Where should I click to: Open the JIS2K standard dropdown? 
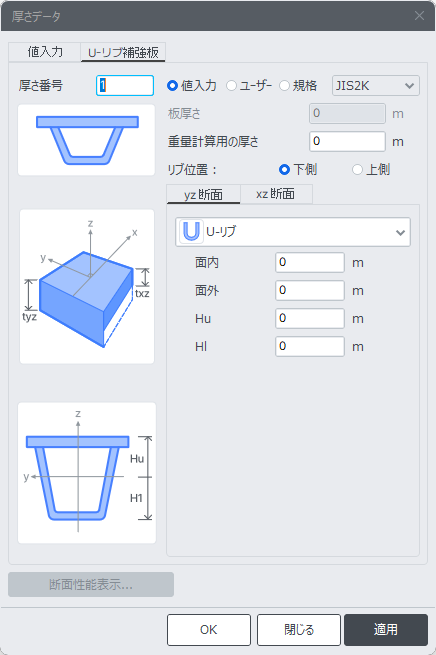(375, 86)
